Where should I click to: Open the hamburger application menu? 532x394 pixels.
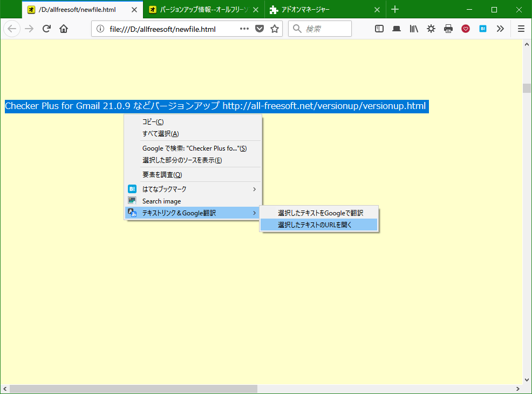coord(521,29)
